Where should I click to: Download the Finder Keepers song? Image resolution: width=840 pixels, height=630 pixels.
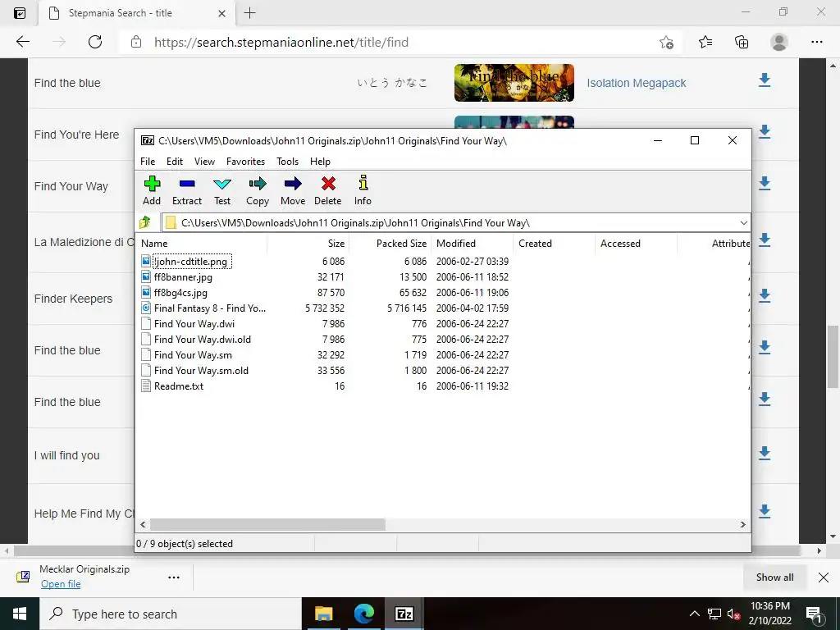[x=765, y=295]
